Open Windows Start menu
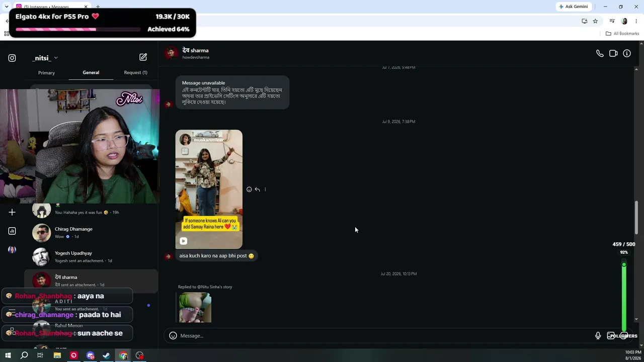The width and height of the screenshot is (644, 362). click(8, 355)
